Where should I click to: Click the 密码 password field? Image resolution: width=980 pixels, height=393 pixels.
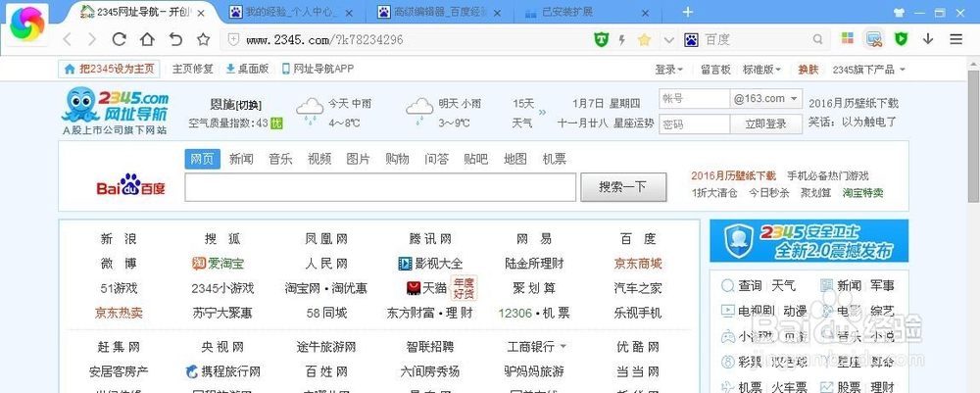[694, 123]
